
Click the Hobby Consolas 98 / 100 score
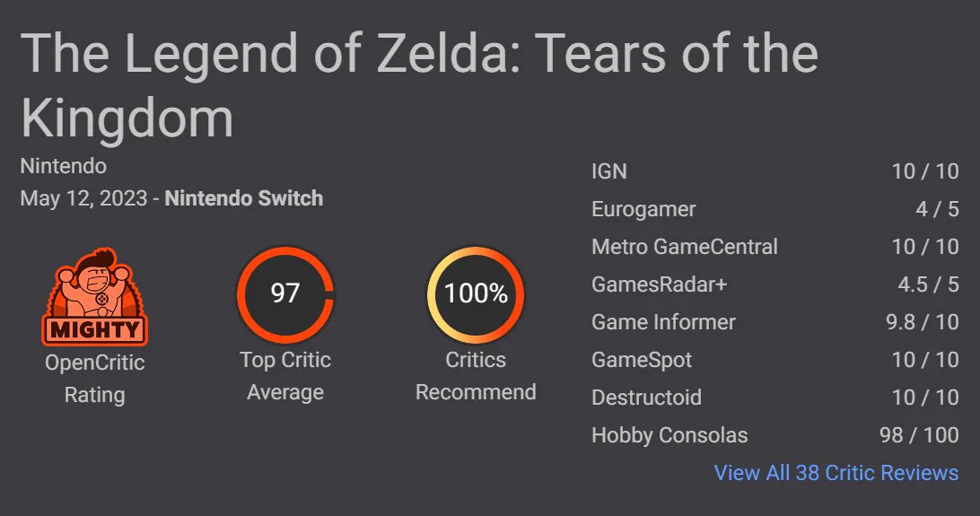[x=919, y=435]
